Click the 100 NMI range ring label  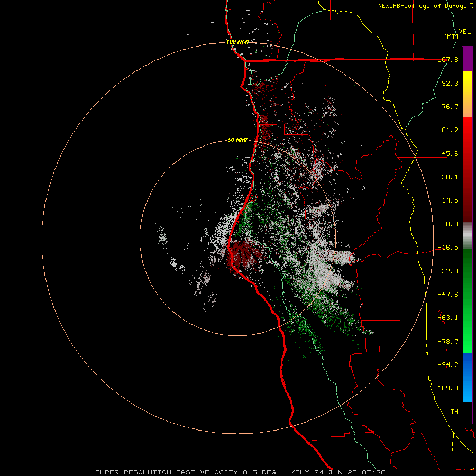237,42
